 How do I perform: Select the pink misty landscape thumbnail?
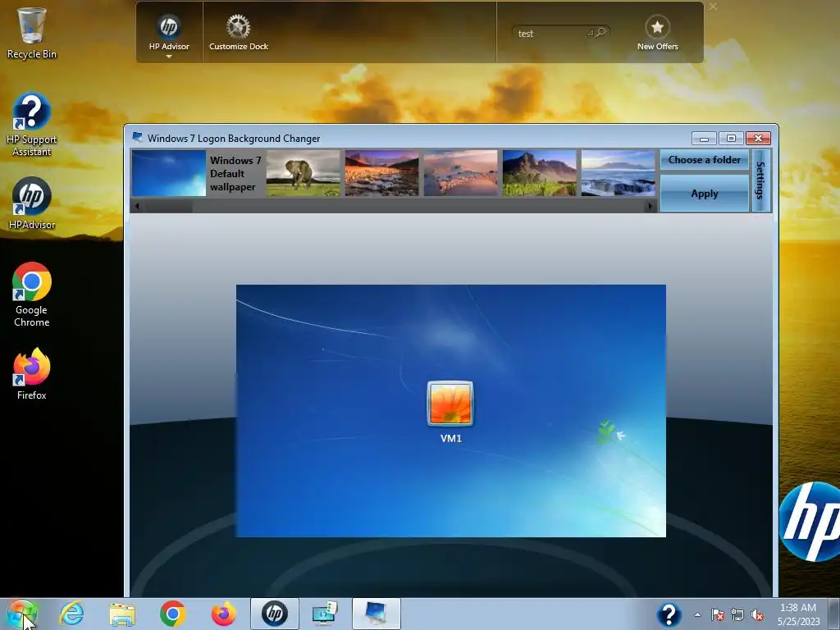(x=461, y=173)
